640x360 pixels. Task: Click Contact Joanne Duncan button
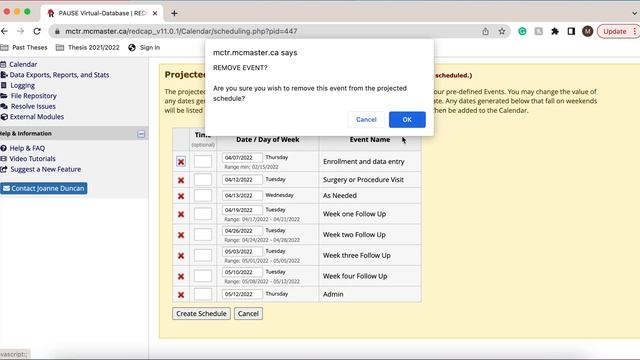pos(44,188)
